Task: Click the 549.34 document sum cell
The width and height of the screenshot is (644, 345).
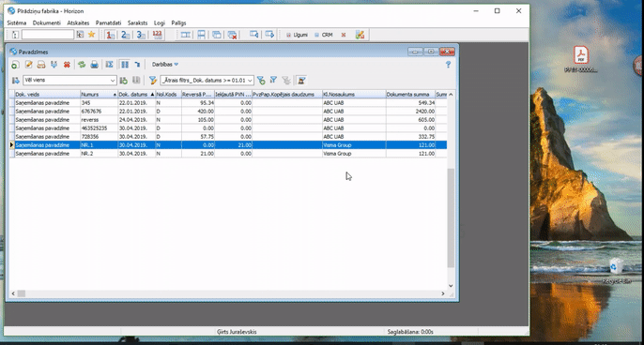Action: pos(411,103)
